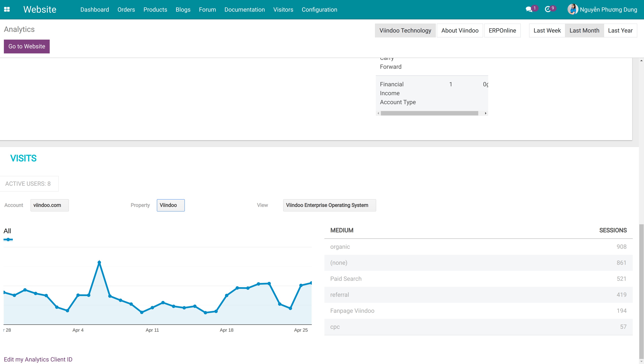644x364 pixels.
Task: Switch to the Visitors section
Action: pos(283,9)
